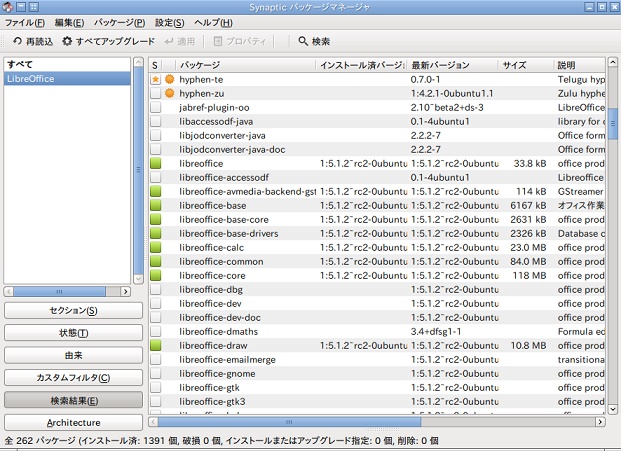Click package list vertical scrollbar up arrow
Image resolution: width=621 pixels, height=451 pixels.
click(x=612, y=62)
